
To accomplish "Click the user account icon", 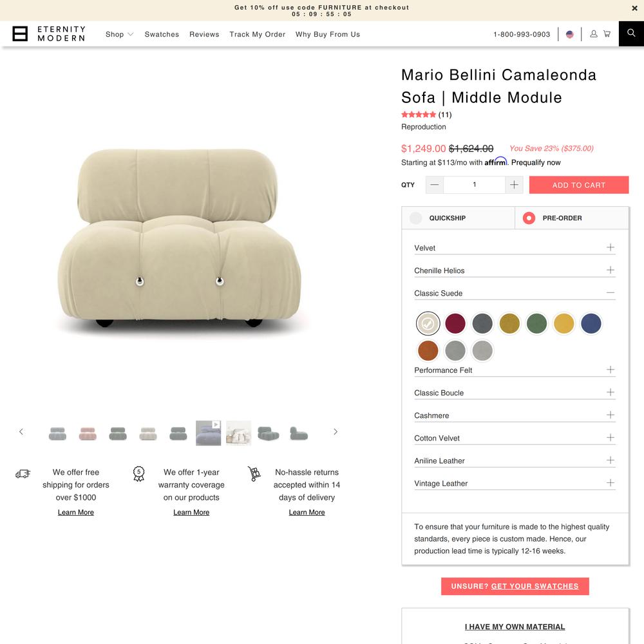I will tap(594, 34).
